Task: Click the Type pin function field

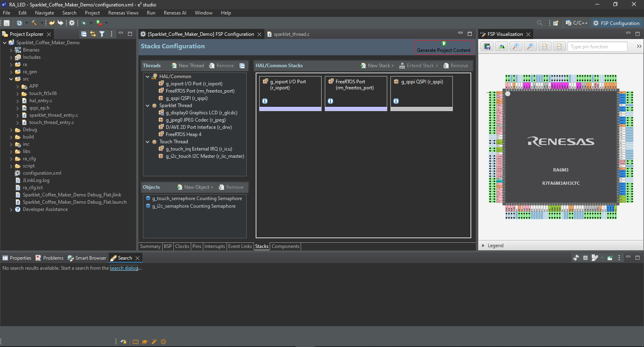Action: coord(597,47)
